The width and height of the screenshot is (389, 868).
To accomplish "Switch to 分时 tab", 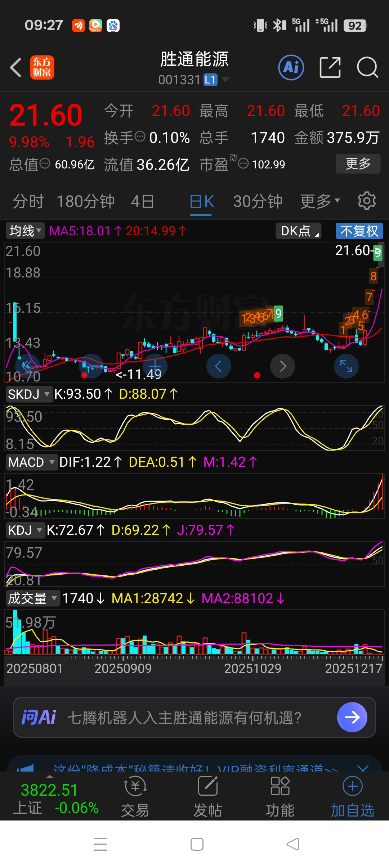I will [28, 201].
